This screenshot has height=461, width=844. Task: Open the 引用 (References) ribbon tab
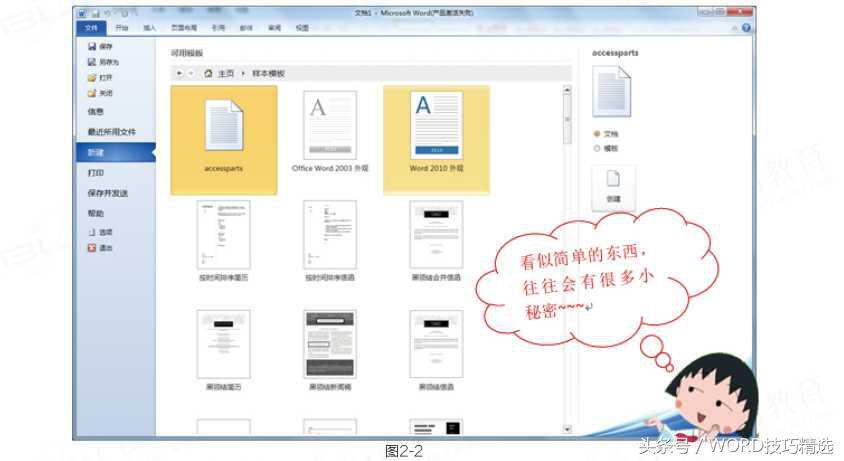tap(219, 28)
